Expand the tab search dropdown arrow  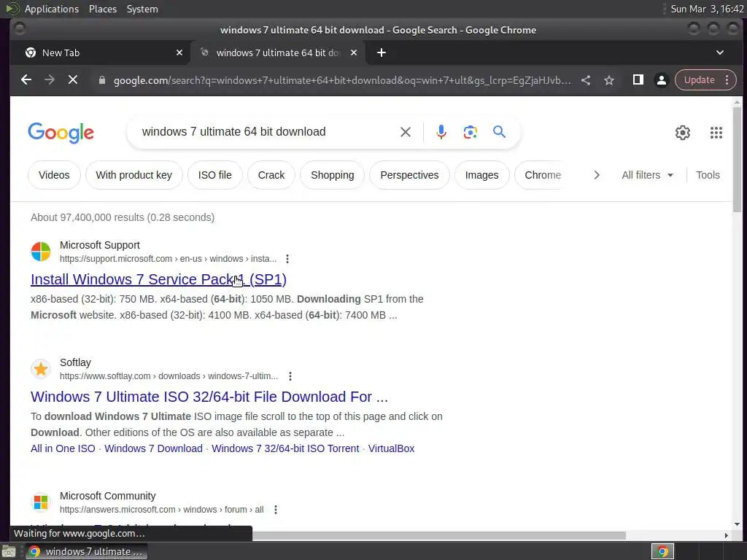click(x=720, y=52)
